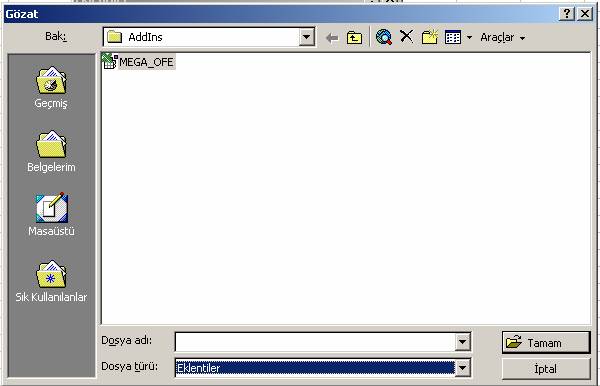Close the Gözat dialog

tap(585, 14)
